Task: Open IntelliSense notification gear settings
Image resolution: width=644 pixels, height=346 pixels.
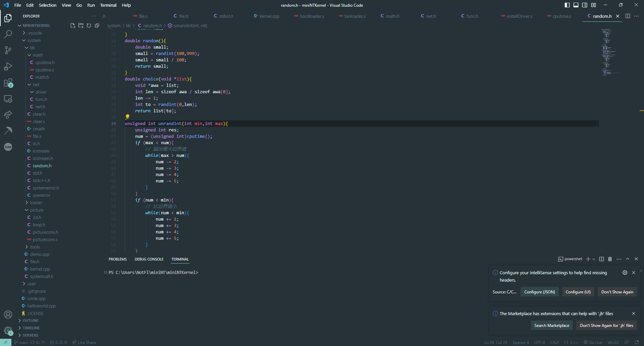Action: tap(625, 273)
